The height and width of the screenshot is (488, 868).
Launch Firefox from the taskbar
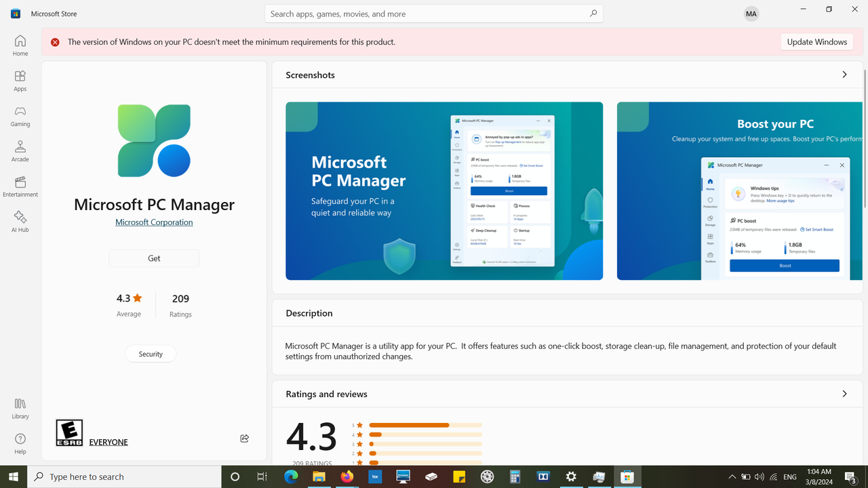point(347,477)
